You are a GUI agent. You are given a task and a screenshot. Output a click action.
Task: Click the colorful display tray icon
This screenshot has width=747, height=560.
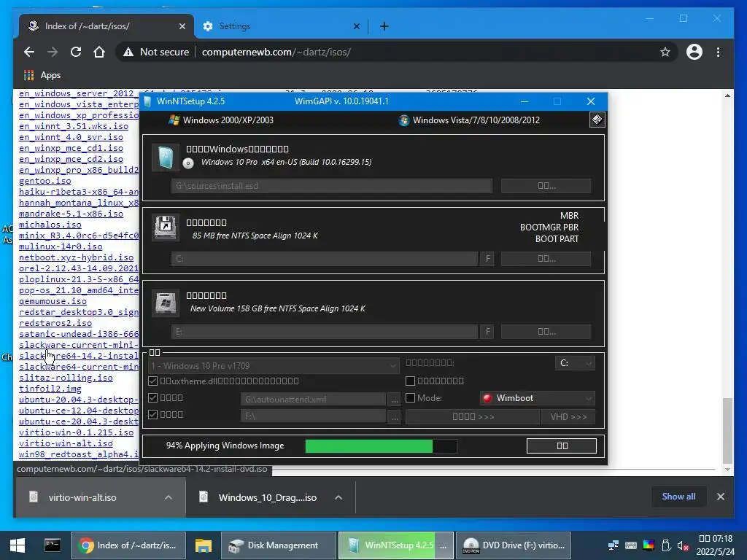[649, 545]
